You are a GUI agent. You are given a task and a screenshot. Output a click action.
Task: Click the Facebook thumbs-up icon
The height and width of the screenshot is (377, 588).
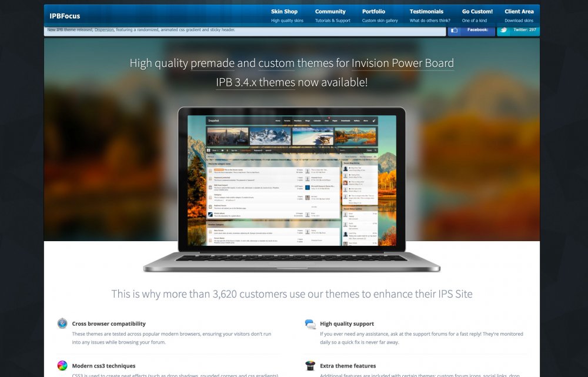tap(455, 30)
